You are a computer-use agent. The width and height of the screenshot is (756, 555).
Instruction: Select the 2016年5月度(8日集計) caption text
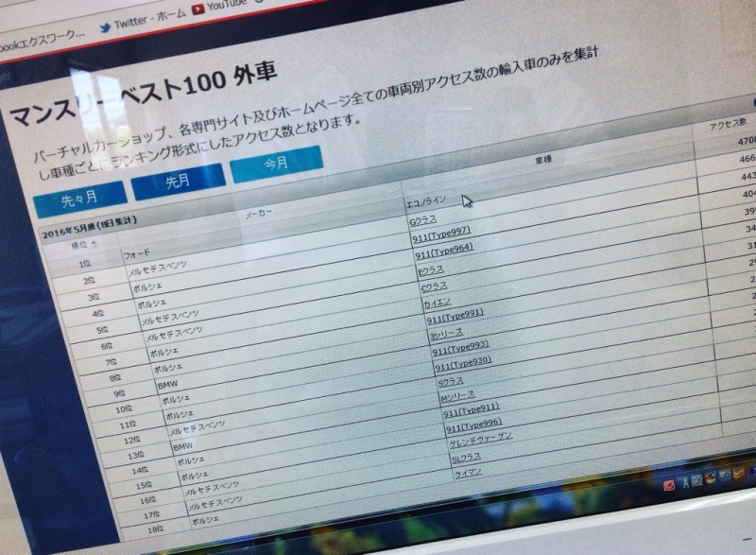(x=90, y=228)
